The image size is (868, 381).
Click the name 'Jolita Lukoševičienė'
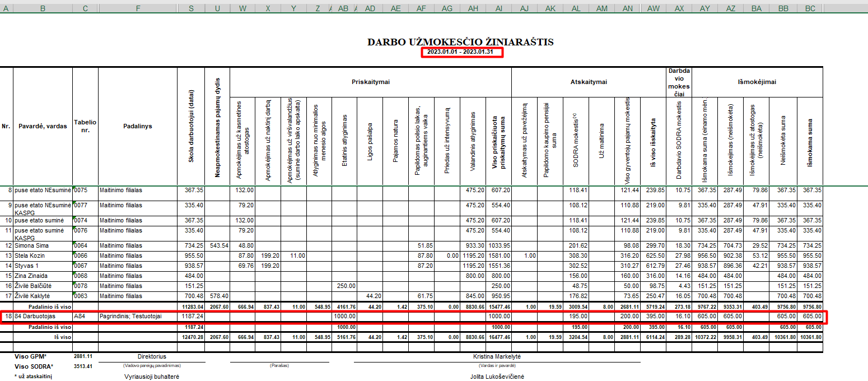[x=497, y=377]
